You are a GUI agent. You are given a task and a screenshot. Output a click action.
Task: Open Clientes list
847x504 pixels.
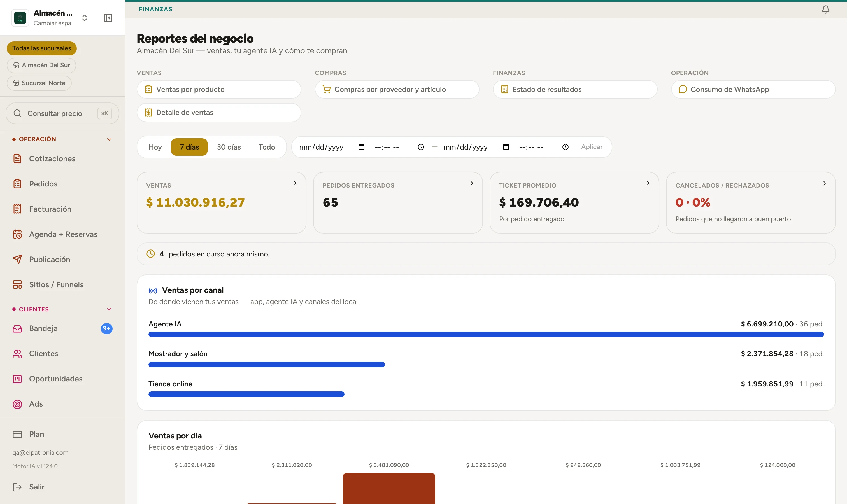tap(62, 354)
